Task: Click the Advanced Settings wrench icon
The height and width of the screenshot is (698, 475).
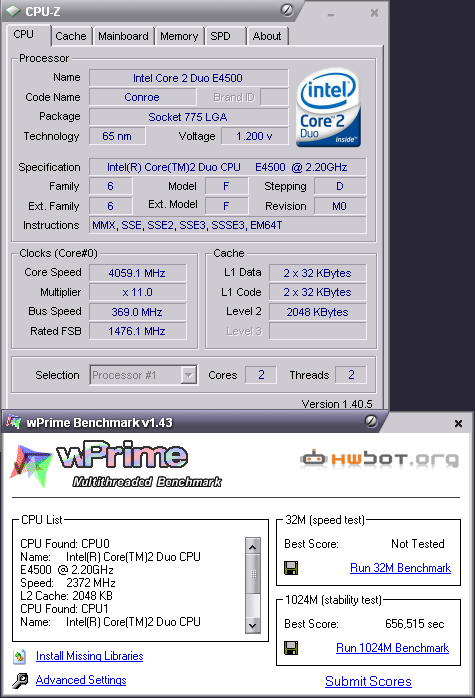Action: pos(20,681)
